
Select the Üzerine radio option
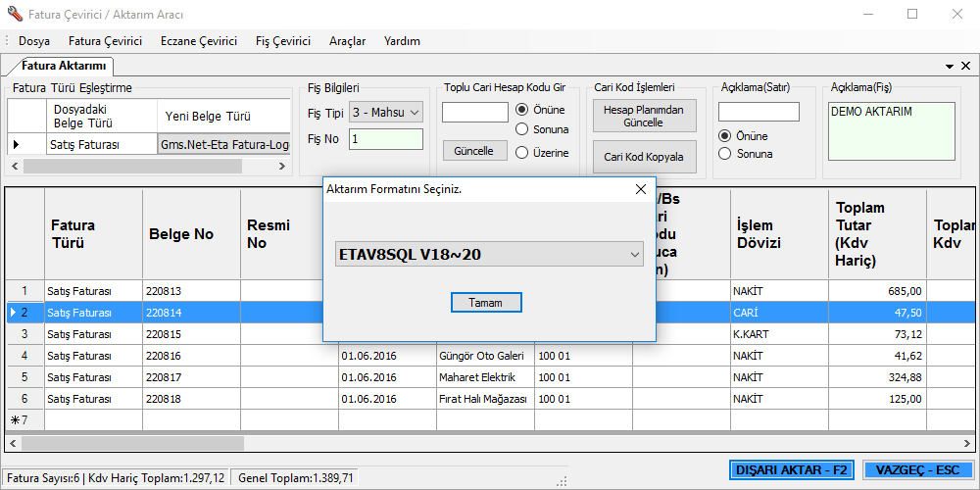pos(522,153)
